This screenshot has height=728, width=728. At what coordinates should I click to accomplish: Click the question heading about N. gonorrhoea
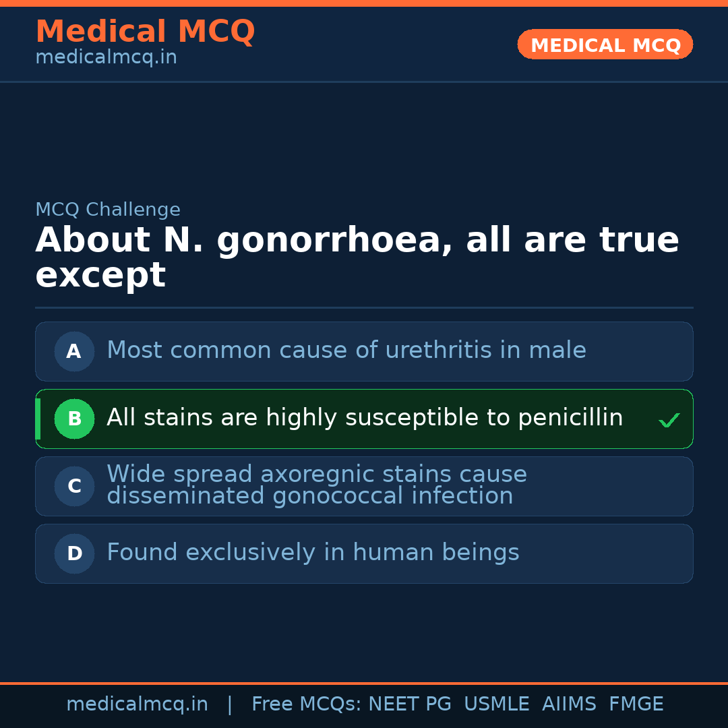coord(357,257)
